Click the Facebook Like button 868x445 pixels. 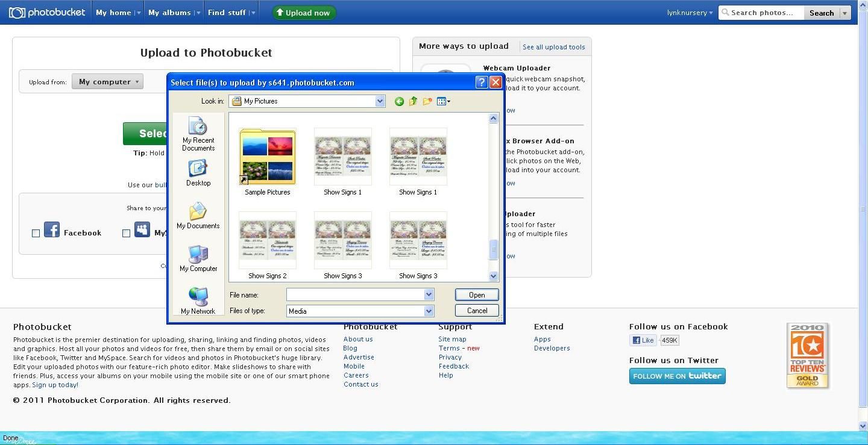tap(644, 340)
